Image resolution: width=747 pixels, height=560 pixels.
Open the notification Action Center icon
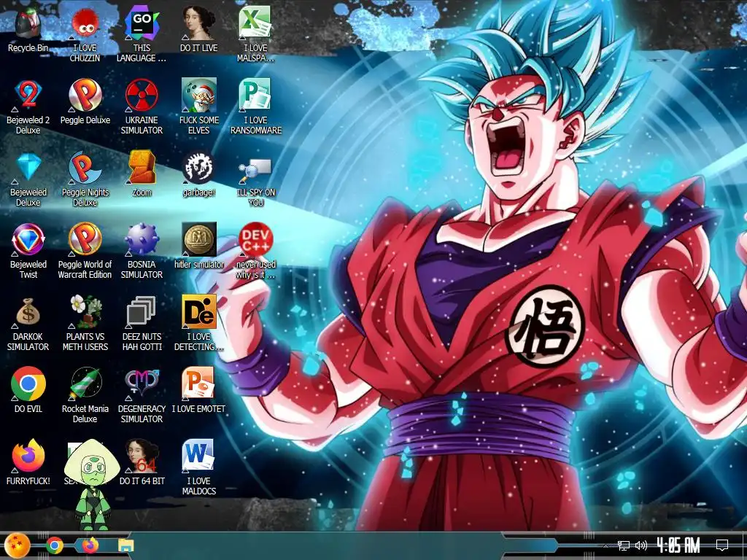[x=722, y=545]
